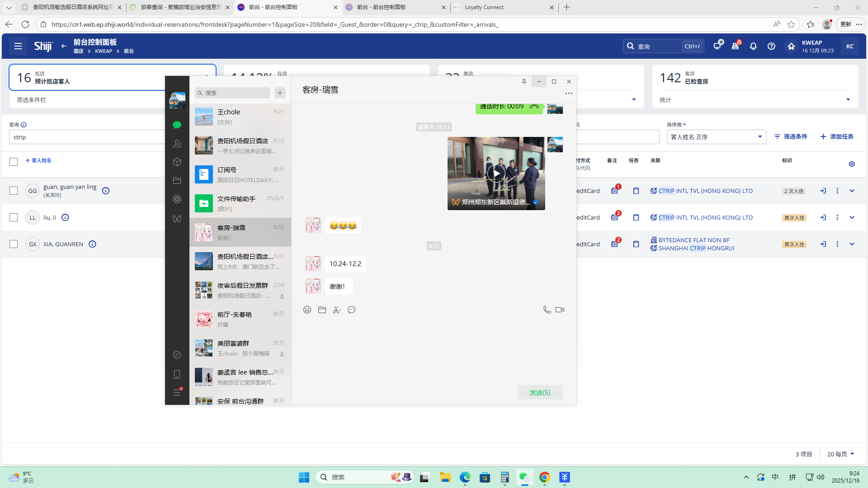The width and height of the screenshot is (868, 488).
Task: Open the notifications bell in Shiji header
Action: 753,46
